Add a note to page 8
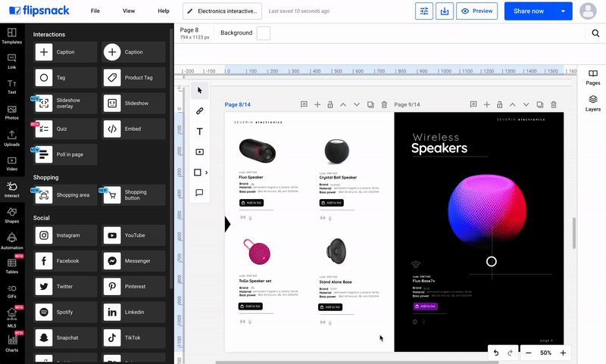The image size is (606, 364). click(x=305, y=104)
